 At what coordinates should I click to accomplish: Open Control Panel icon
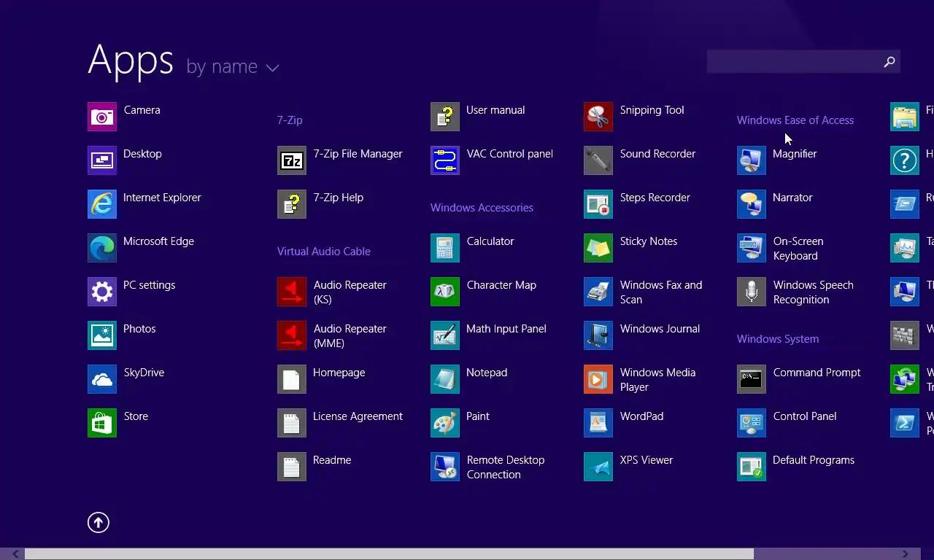752,423
